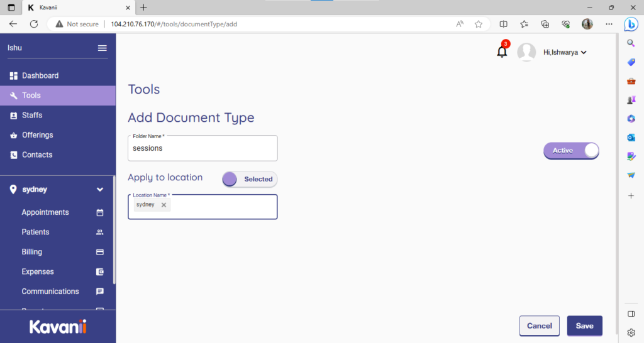This screenshot has width=644, height=343.
Task: Save the new document type
Action: point(584,325)
